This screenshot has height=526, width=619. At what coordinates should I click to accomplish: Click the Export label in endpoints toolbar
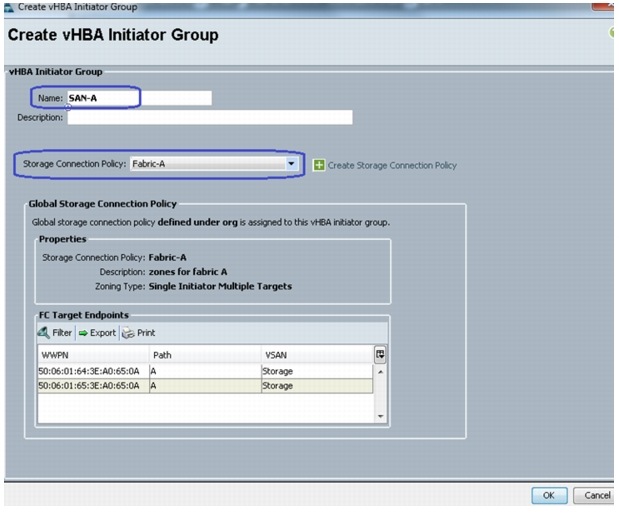click(x=103, y=333)
